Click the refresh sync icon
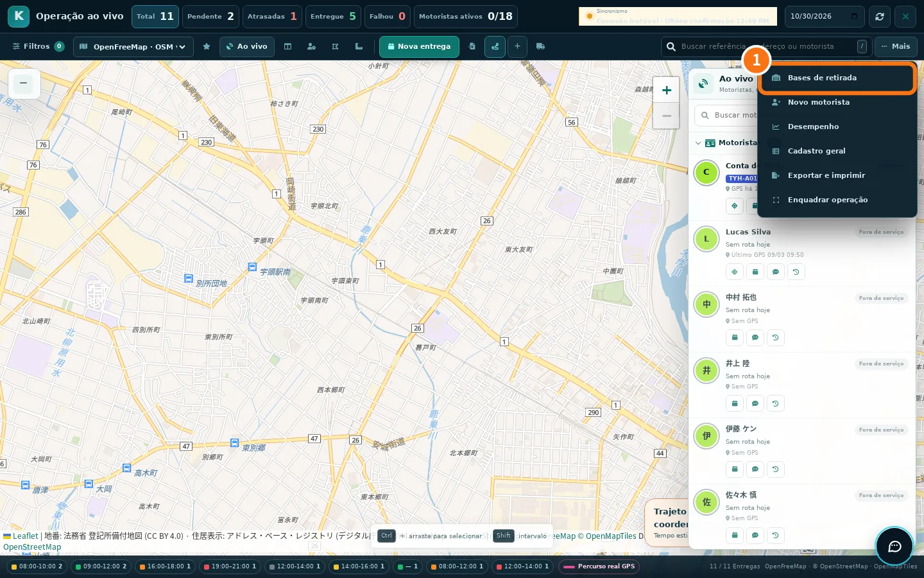Screen dimensions: 924x578 (x=880, y=16)
